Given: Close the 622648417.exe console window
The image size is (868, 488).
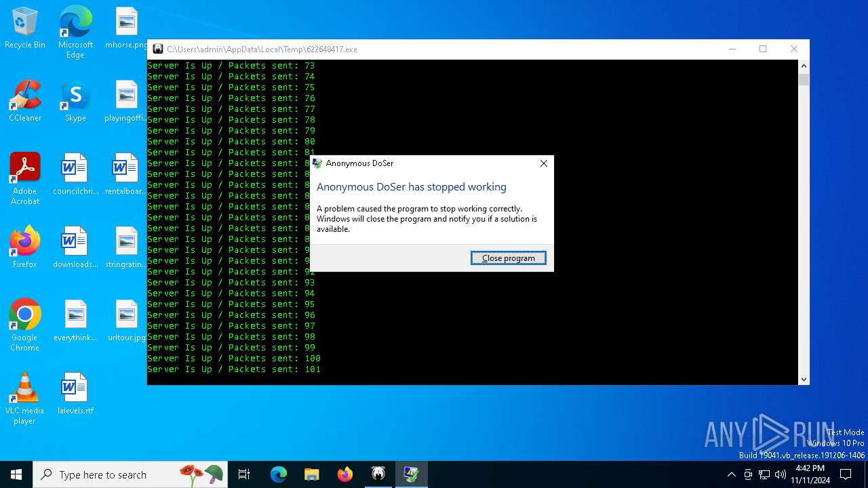Looking at the screenshot, I should point(793,49).
